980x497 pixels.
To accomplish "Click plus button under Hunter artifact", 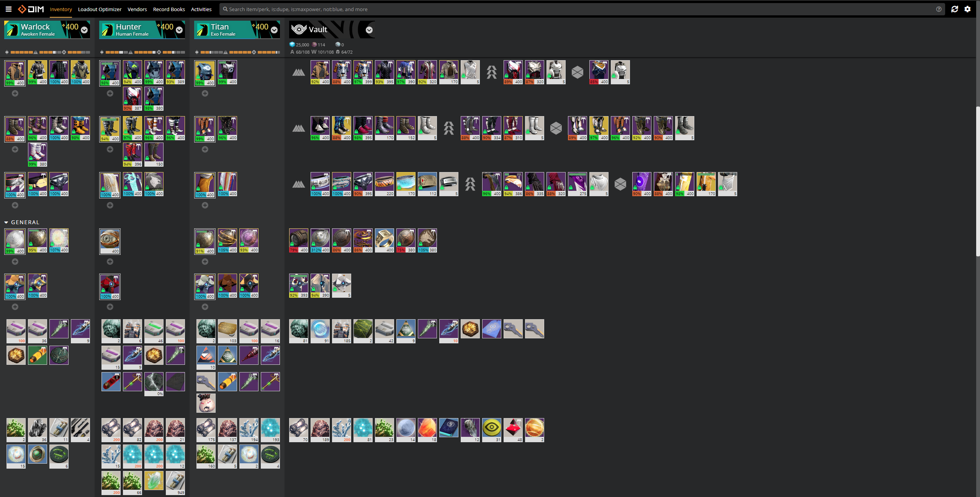I will point(110,261).
